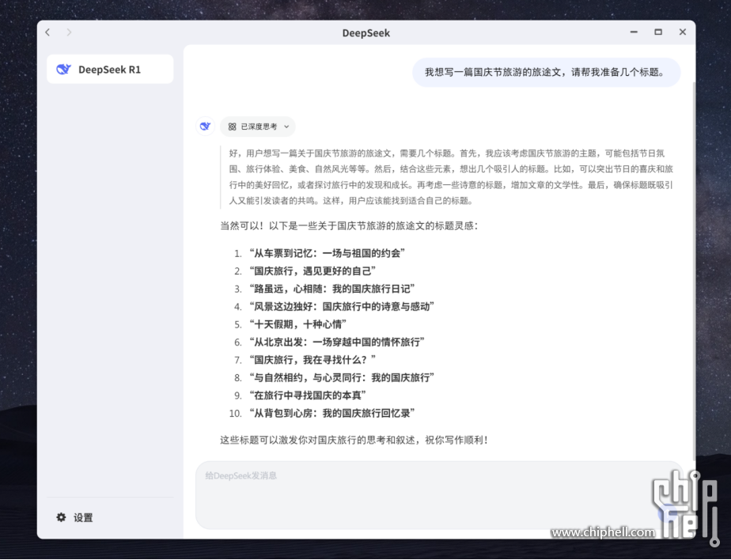Screen dimensions: 731x560
Task: Click title 1 “从车票到记忆”
Action: 326,253
